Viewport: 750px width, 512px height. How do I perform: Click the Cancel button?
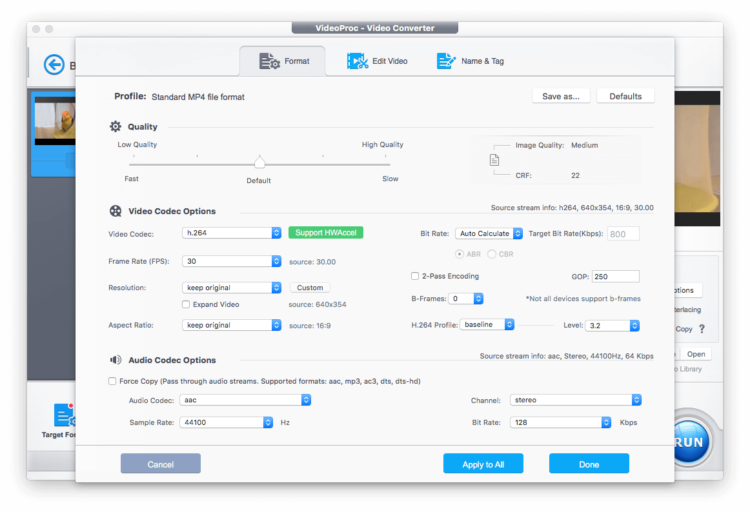pyautogui.click(x=161, y=464)
